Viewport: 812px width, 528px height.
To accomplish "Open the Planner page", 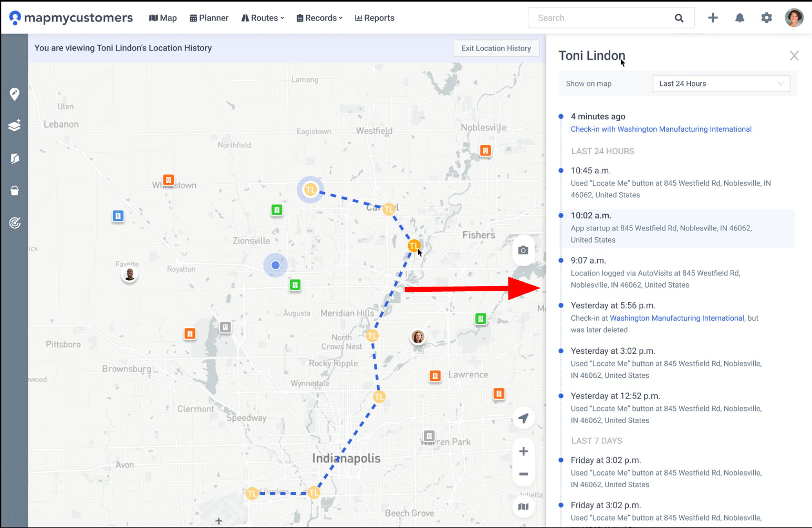I will coord(209,18).
